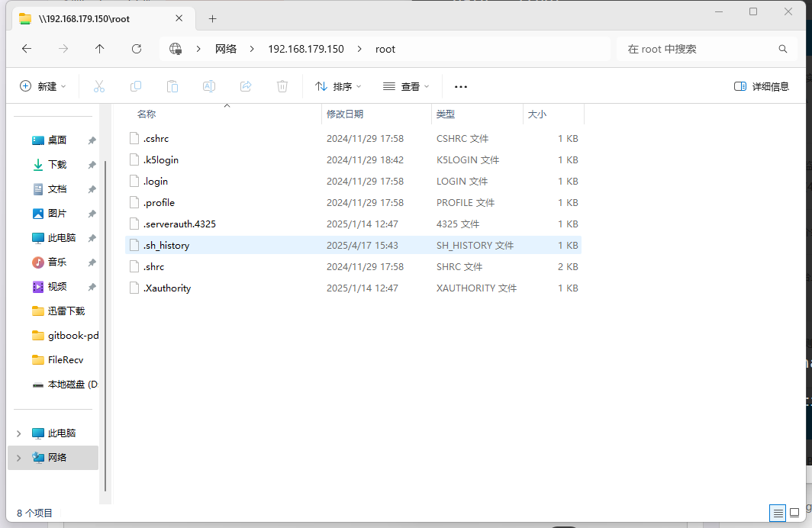This screenshot has height=528, width=812.
Task: Select the .profile file
Action: pos(353,202)
